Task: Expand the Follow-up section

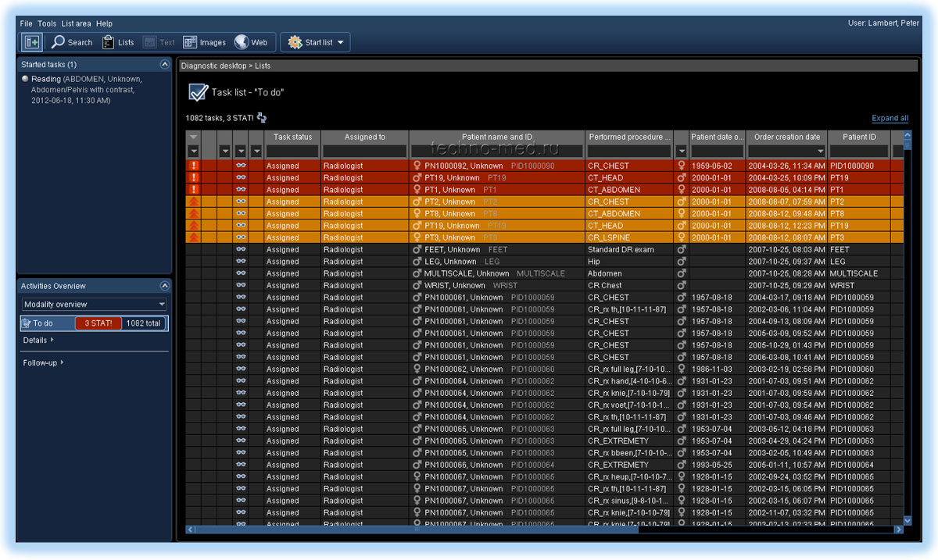Action: pyautogui.click(x=43, y=362)
